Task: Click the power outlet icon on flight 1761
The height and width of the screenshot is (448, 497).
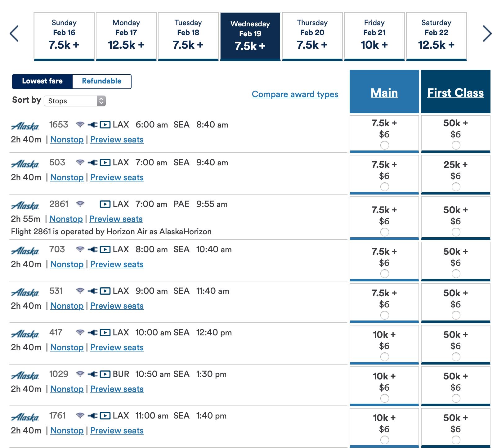Action: tap(92, 416)
